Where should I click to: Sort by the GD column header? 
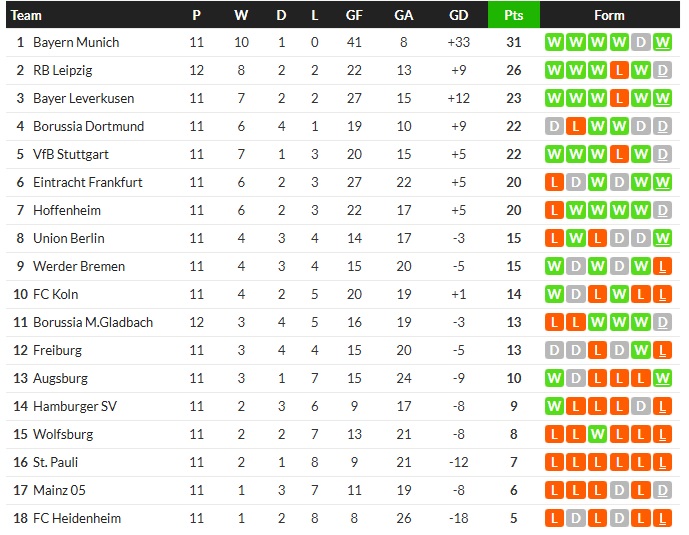coord(458,15)
